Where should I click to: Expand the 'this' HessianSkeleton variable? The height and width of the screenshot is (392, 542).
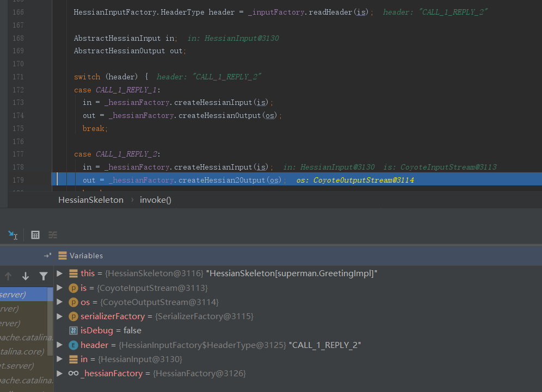60,273
